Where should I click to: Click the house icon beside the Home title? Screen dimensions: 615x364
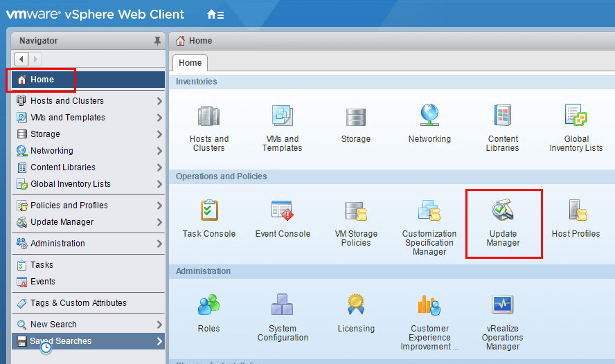[181, 41]
